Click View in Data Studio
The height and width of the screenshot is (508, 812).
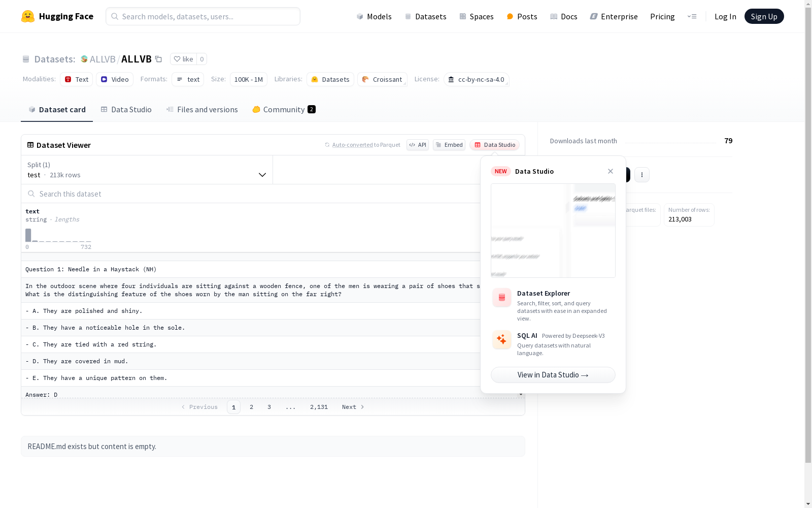point(553,375)
